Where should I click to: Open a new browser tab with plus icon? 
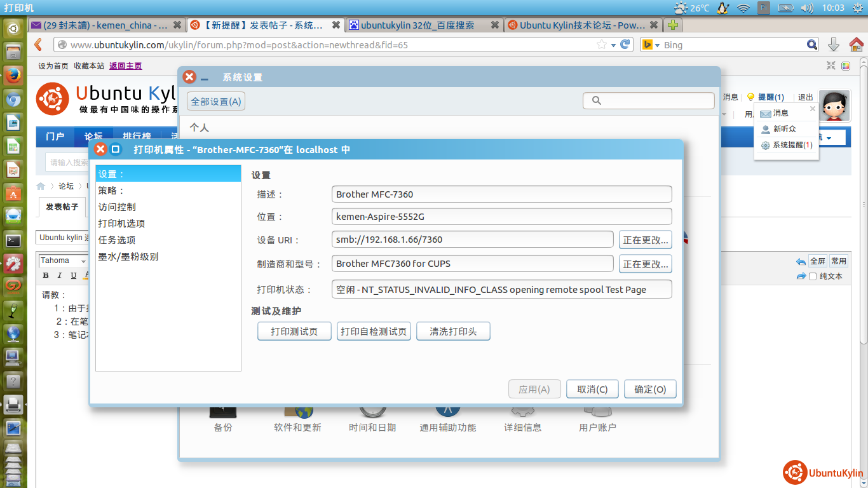(x=672, y=25)
